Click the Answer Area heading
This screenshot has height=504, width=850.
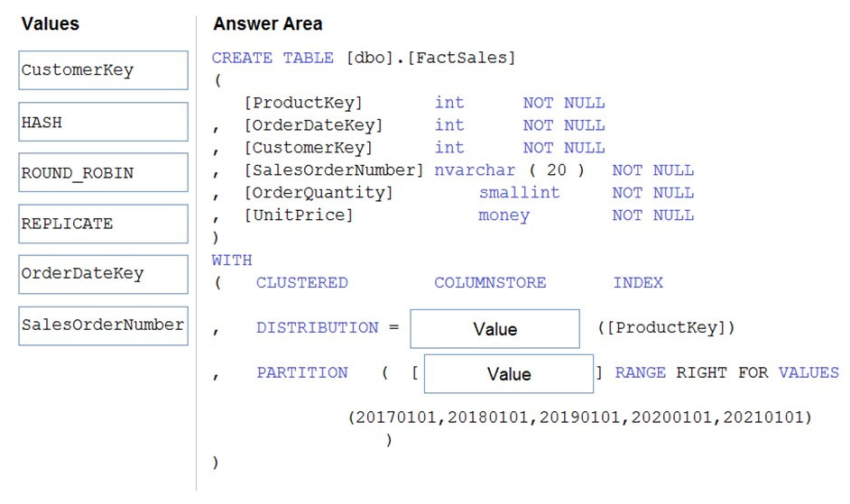tap(268, 23)
